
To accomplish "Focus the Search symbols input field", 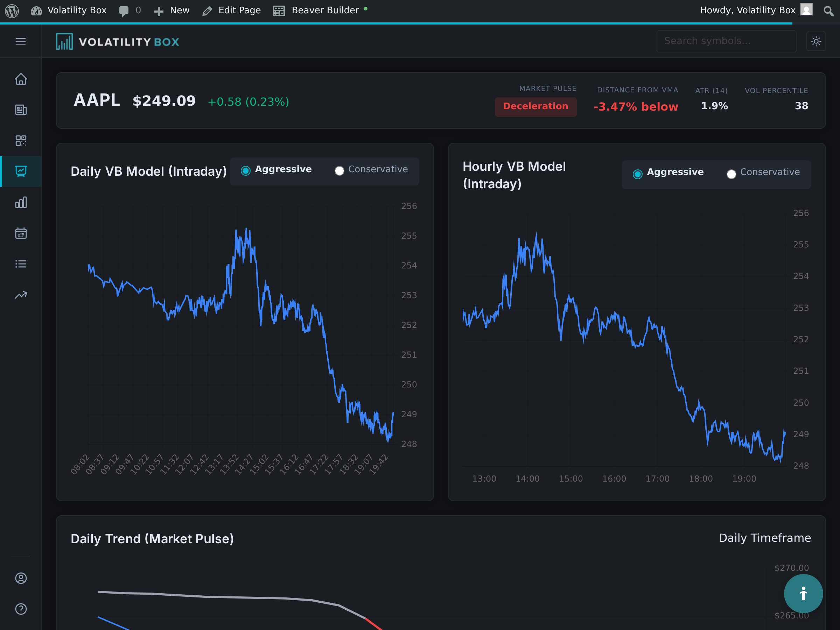I will click(726, 41).
